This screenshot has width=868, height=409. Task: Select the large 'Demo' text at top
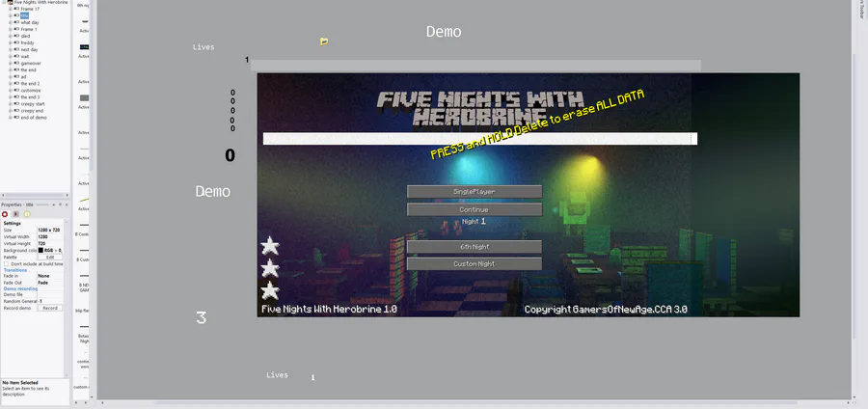click(444, 32)
